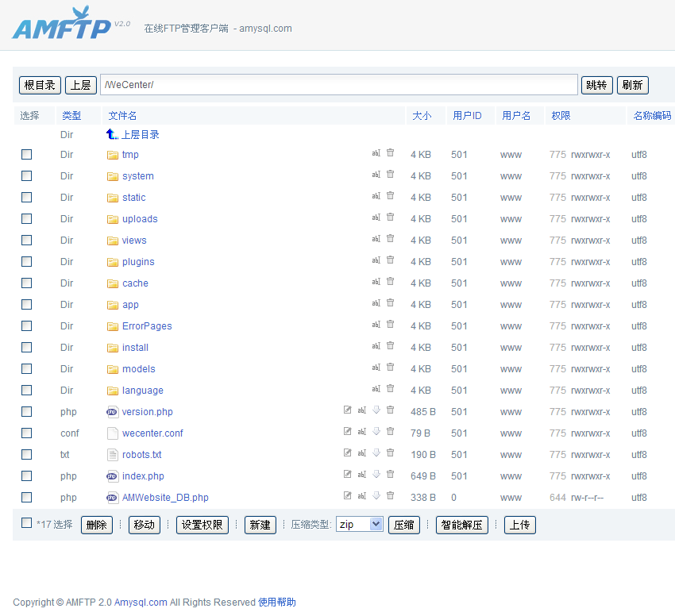Open the zip compression type dropdown

[x=359, y=525]
